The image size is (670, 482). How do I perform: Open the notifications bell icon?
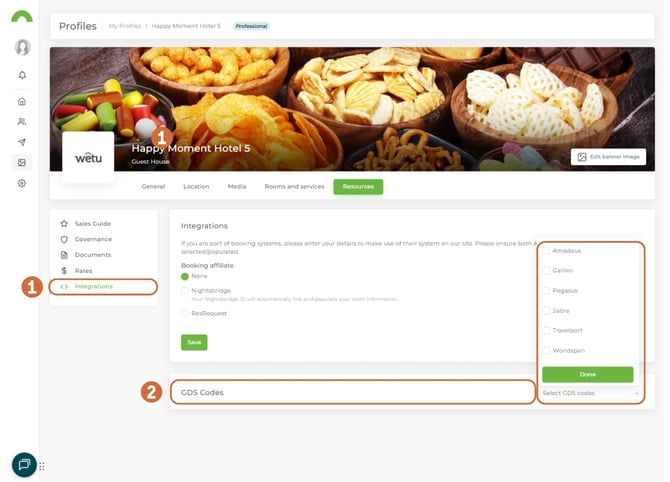[x=22, y=75]
